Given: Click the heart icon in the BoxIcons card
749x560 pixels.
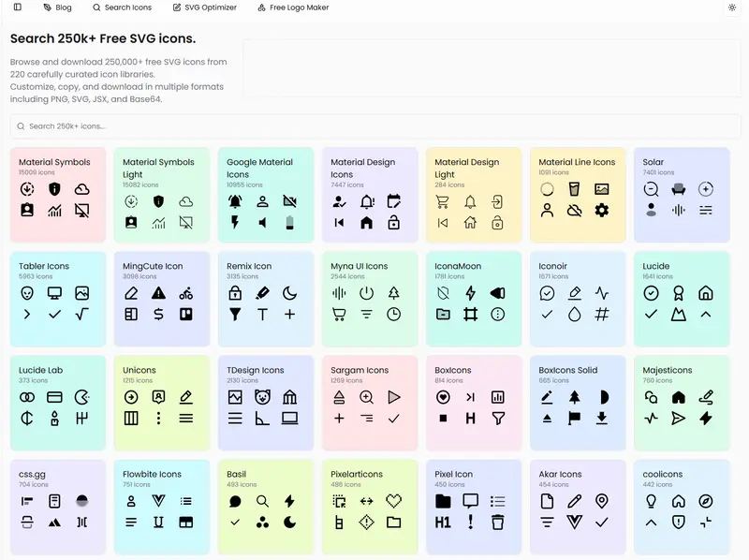Looking at the screenshot, I should (x=443, y=397).
